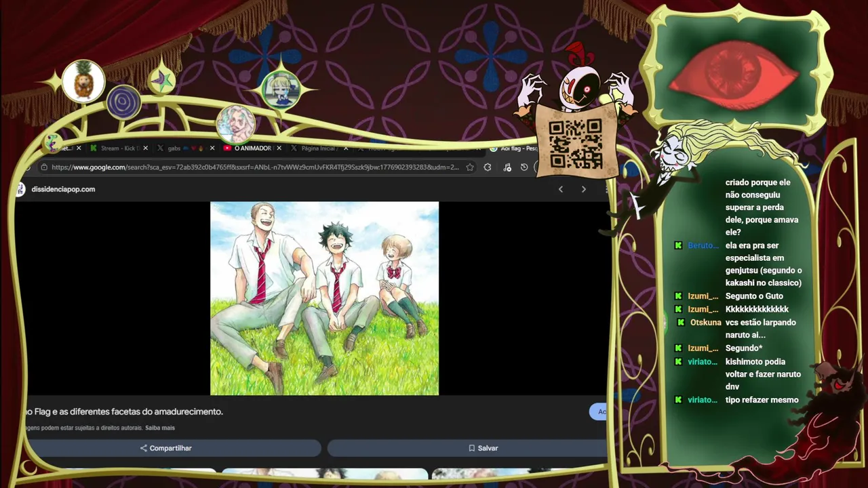This screenshot has width=868, height=488.
Task: Click the image title about amadurecimento
Action: coord(124,411)
